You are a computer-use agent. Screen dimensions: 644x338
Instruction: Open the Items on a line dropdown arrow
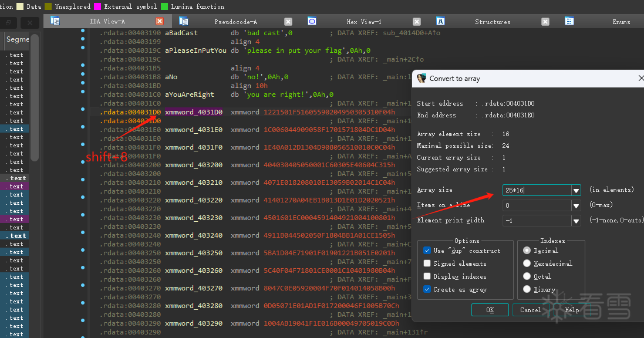click(576, 205)
